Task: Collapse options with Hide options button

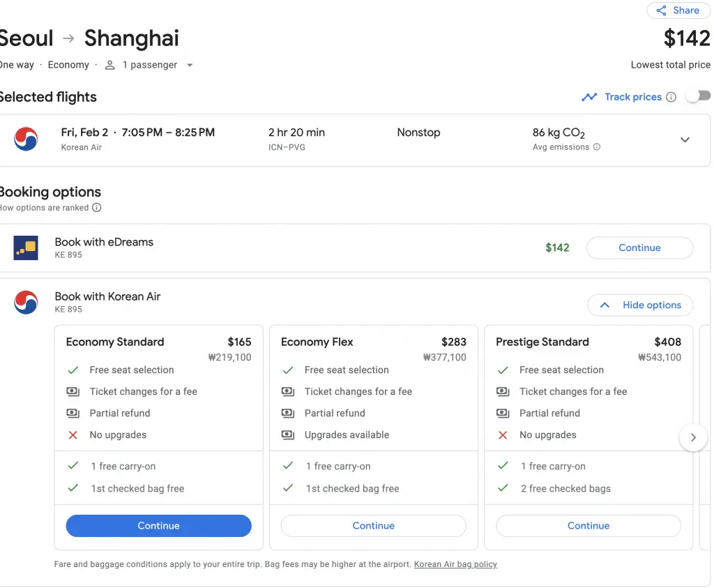Action: [x=640, y=305]
